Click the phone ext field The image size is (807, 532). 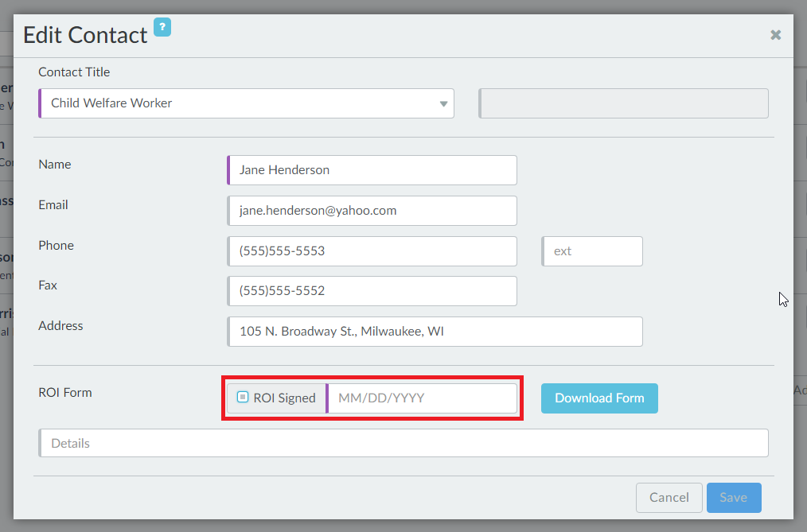[x=592, y=251]
